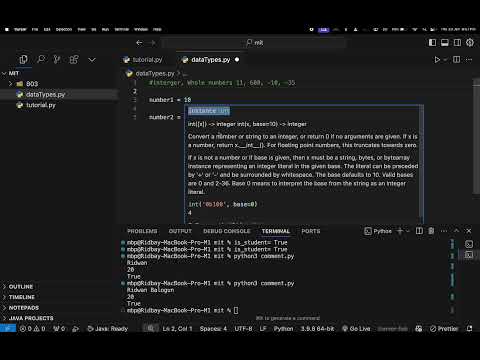The image size is (480, 360).
Task: Split the editor to the right
Action: [457, 60]
